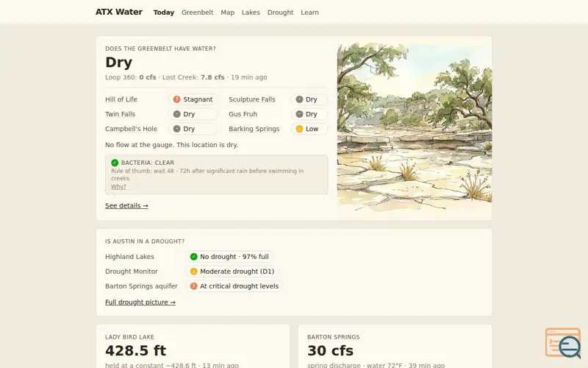The height and width of the screenshot is (368, 588).
Task: Click the green No drought check icon
Action: click(193, 256)
